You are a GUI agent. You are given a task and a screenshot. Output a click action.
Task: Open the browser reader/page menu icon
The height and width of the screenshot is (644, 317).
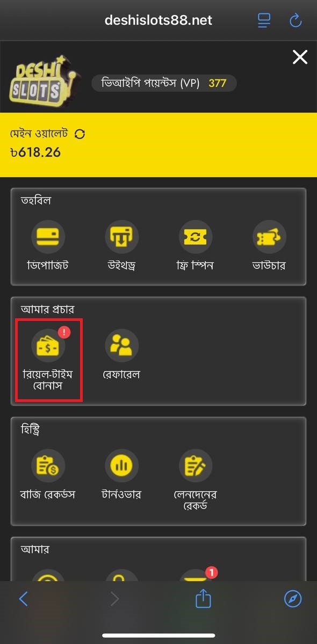coord(264,20)
